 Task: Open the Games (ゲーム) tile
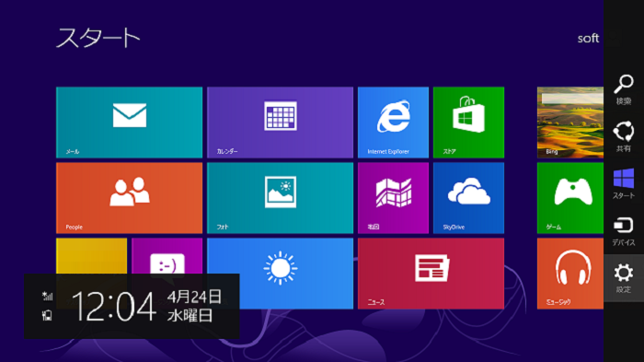(x=570, y=198)
